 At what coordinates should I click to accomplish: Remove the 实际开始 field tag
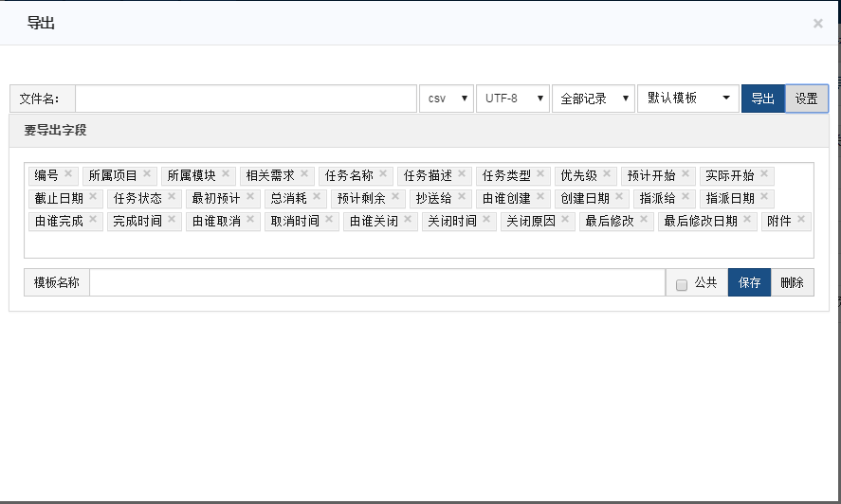[x=764, y=173]
